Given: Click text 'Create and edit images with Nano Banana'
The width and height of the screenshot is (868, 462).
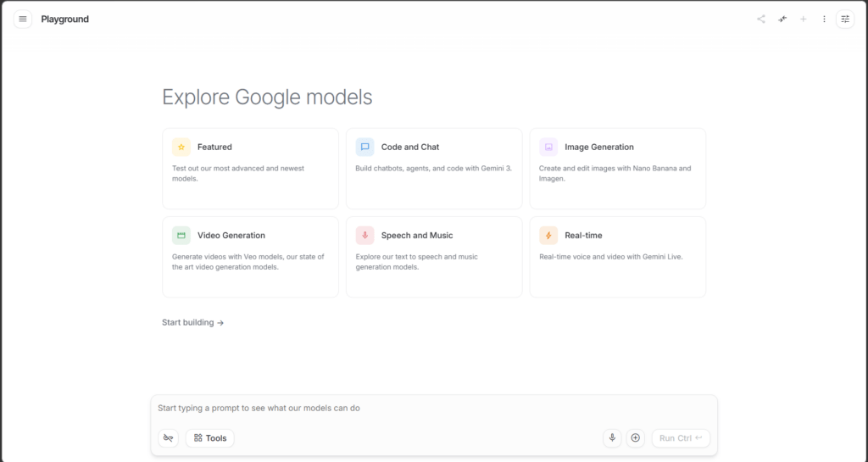Looking at the screenshot, I should (607, 168).
